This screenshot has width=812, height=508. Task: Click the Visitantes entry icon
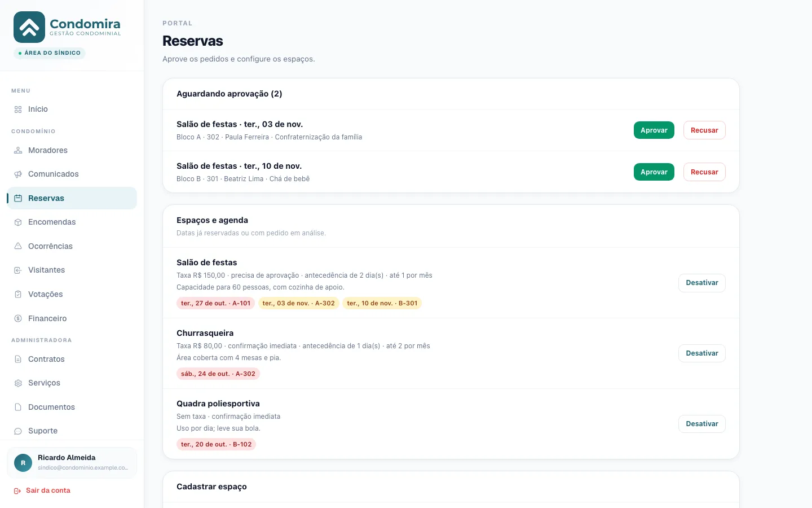18,270
